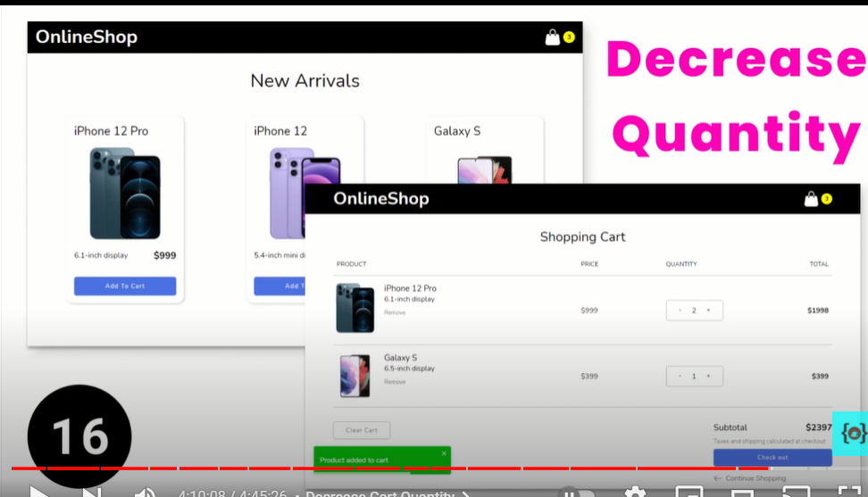Click the QUANTITY column header

coord(680,264)
